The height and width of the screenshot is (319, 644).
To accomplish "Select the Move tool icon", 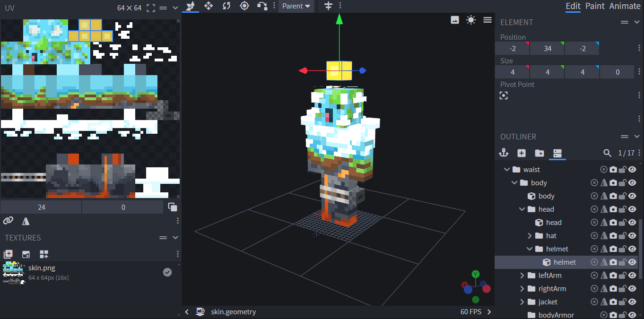I will 190,6.
